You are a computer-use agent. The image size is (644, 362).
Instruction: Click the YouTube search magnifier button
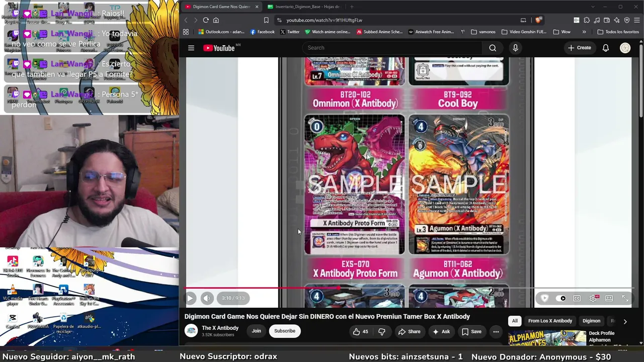pos(493,48)
